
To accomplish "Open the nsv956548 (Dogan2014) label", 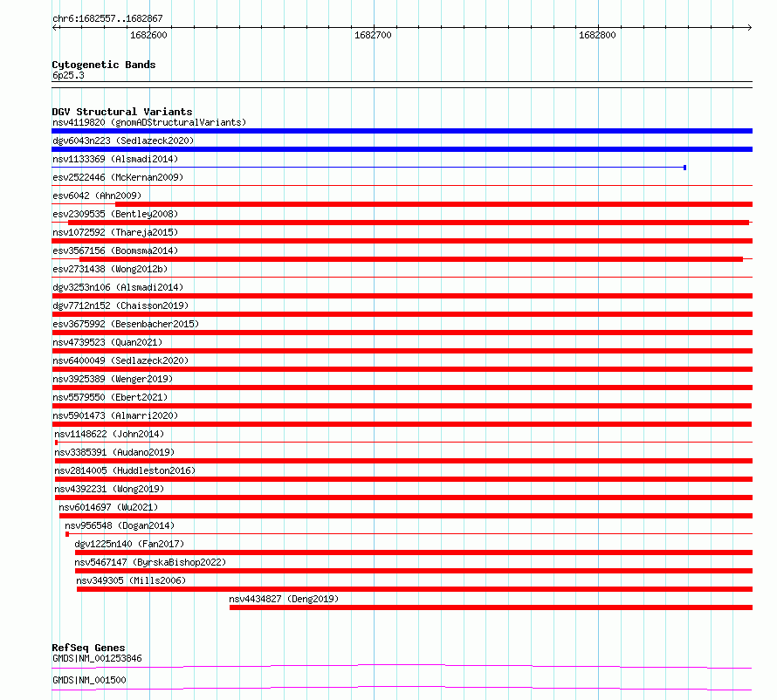I will (x=120, y=525).
